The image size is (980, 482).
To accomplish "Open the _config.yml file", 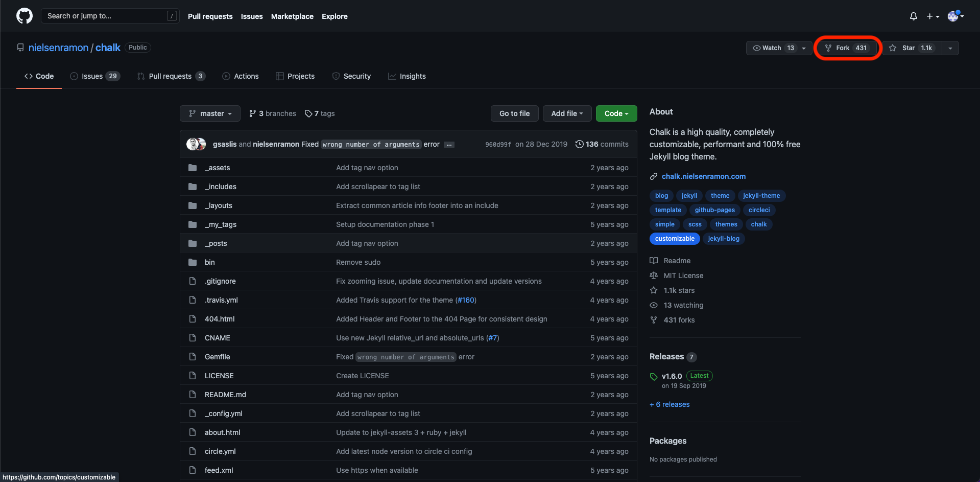I will click(x=224, y=414).
